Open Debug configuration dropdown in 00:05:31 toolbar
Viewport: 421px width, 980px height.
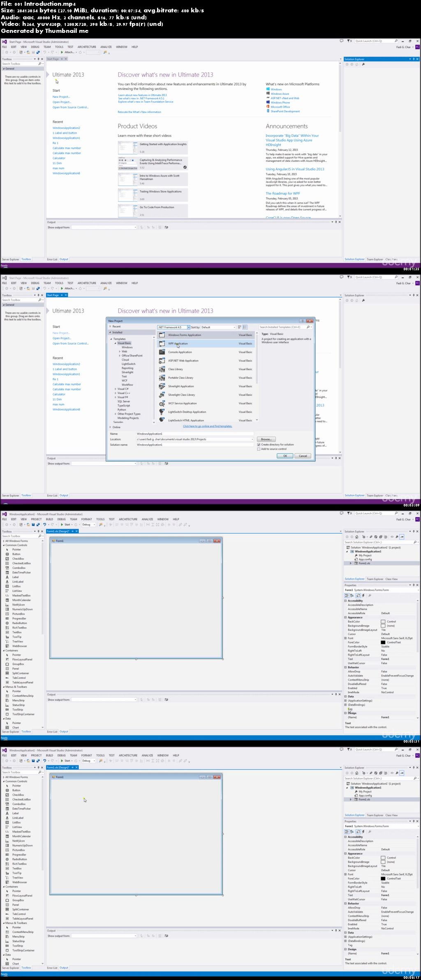coord(94,525)
